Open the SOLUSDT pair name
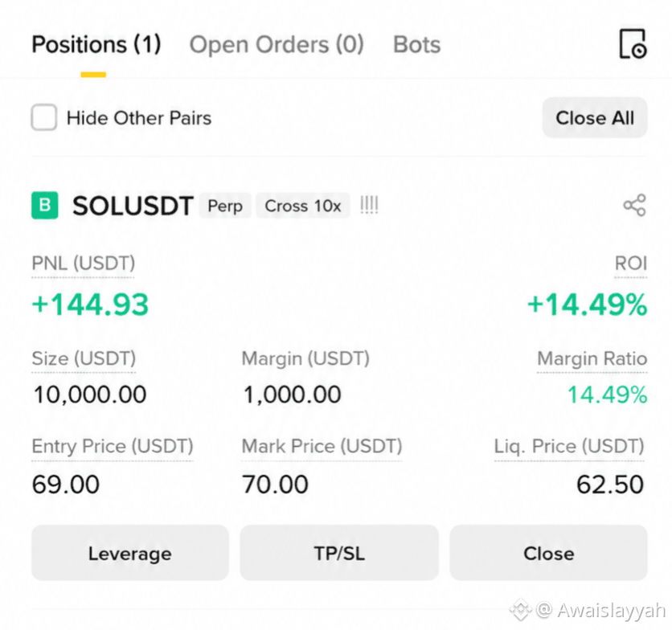Viewport: 672px width, 630px height. [x=133, y=206]
